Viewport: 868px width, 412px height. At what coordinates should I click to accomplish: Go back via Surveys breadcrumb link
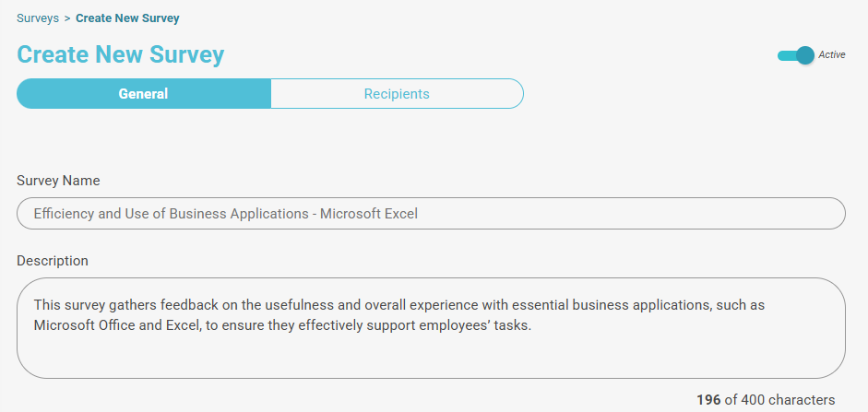click(x=38, y=18)
